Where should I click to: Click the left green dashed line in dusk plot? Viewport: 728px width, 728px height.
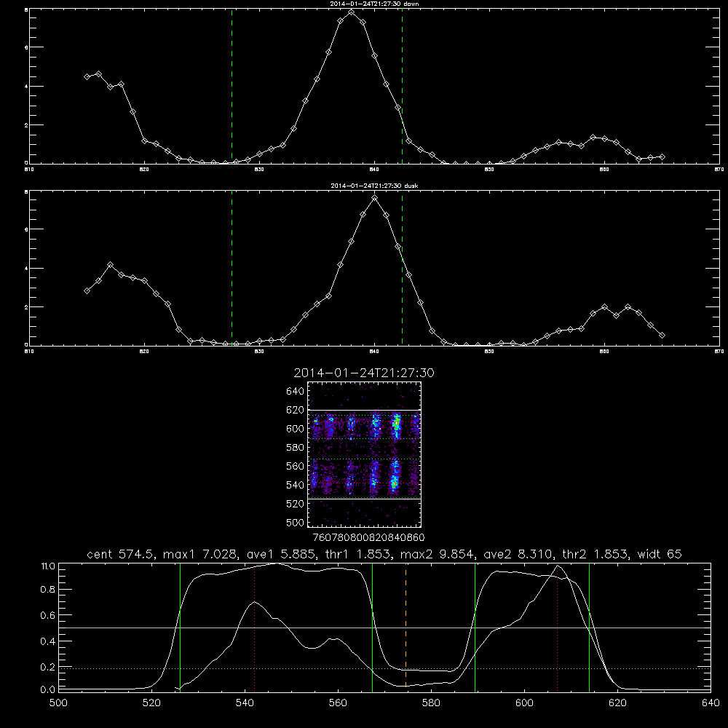tap(232, 269)
